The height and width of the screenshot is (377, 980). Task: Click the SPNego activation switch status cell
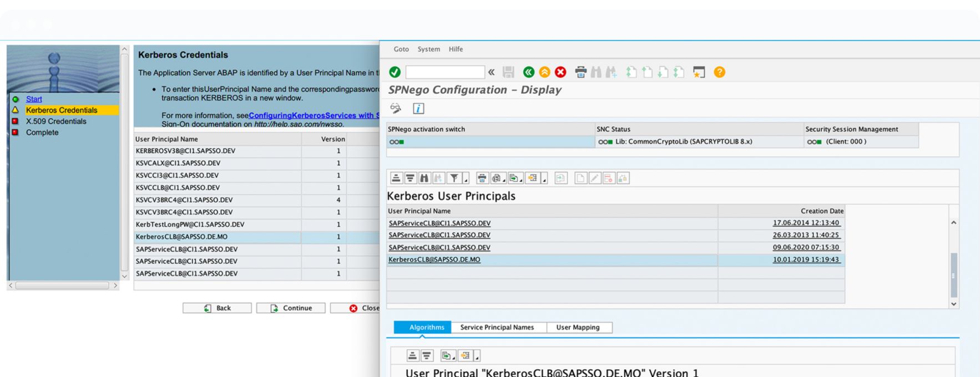tap(491, 142)
